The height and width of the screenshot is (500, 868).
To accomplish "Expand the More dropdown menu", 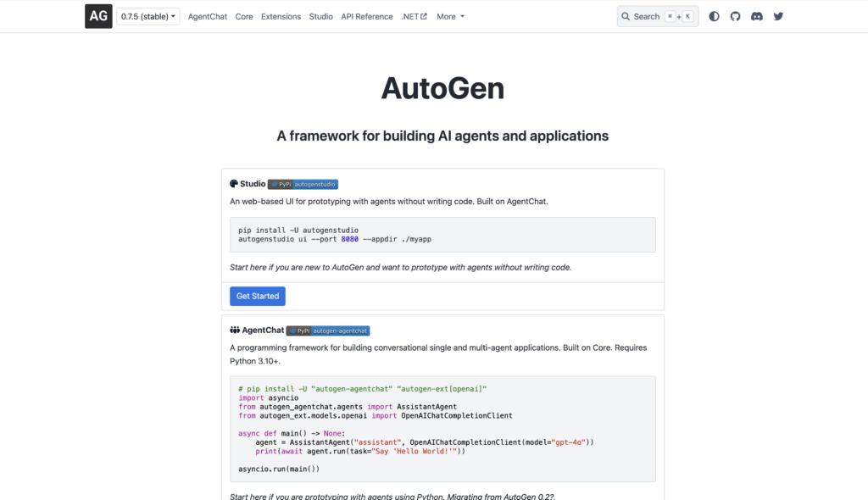I will click(x=450, y=17).
